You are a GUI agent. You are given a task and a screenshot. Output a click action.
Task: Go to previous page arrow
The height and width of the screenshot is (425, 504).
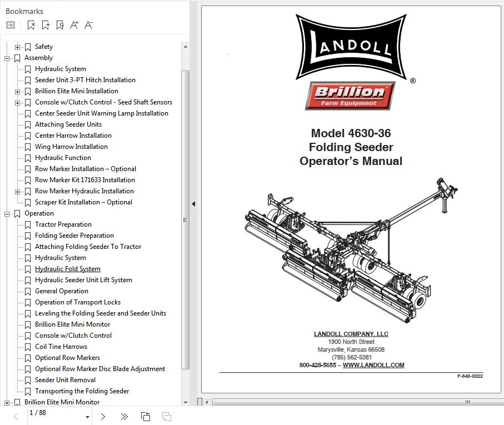click(16, 417)
